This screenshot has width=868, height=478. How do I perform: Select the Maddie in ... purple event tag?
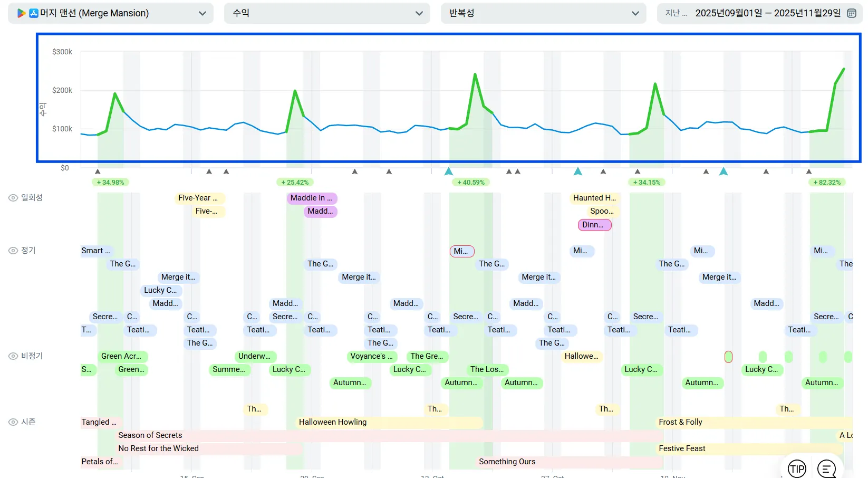click(312, 198)
